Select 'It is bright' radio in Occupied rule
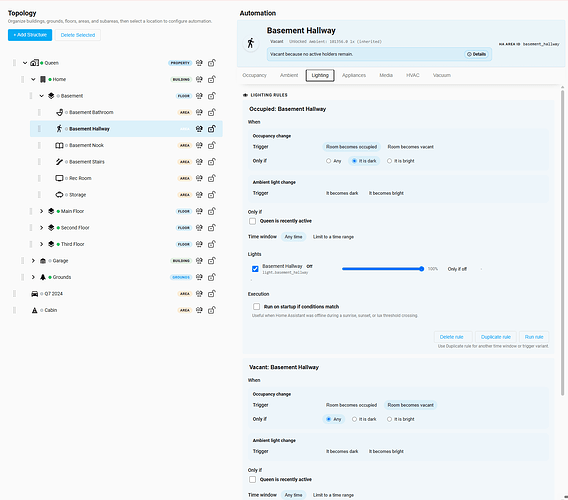The width and height of the screenshot is (568, 500). pyautogui.click(x=389, y=161)
